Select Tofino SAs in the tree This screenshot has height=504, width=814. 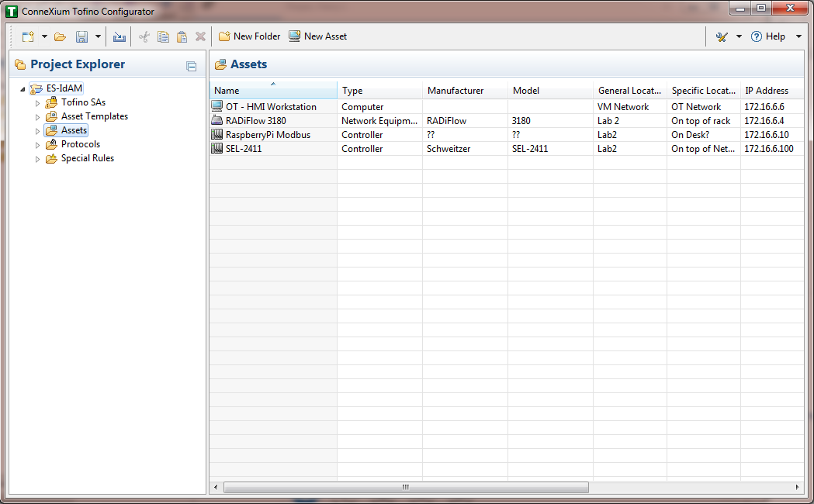[83, 102]
